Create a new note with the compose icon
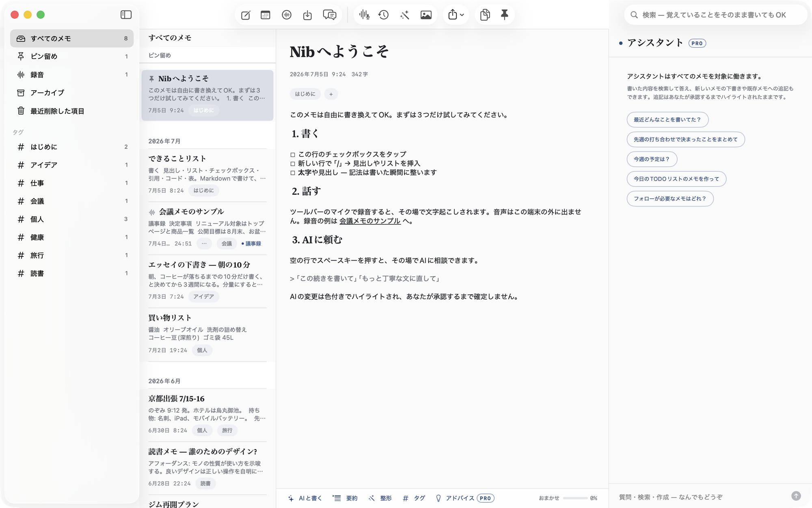 coord(246,15)
